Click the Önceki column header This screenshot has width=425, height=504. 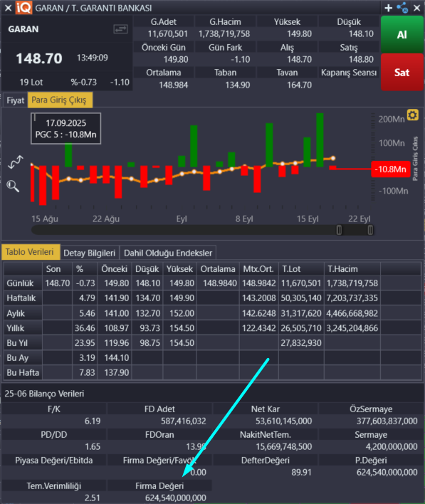click(115, 269)
